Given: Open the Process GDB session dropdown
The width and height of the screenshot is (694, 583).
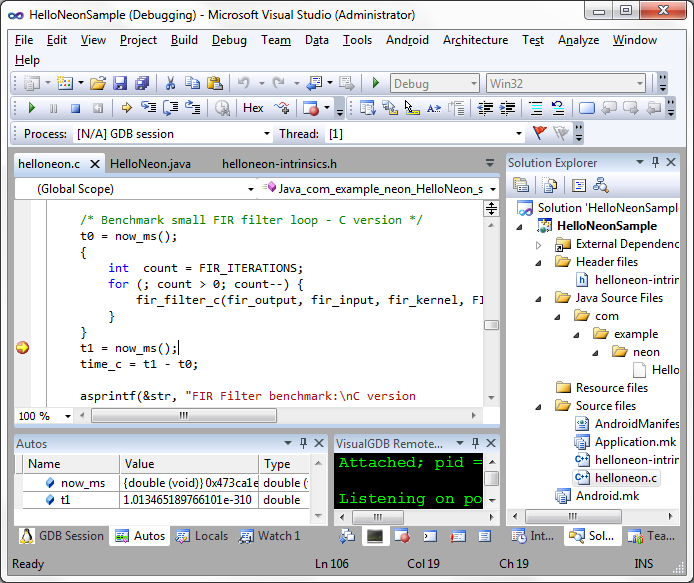Looking at the screenshot, I should click(x=266, y=134).
